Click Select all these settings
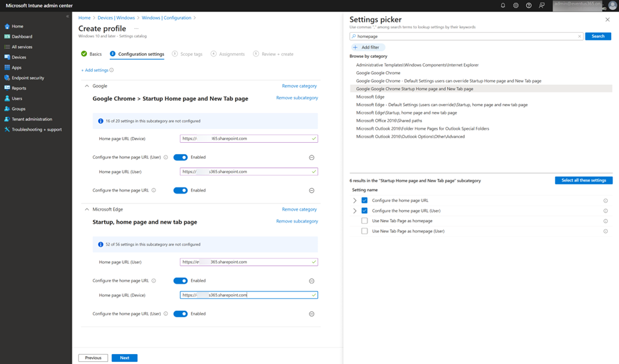 pos(583,180)
